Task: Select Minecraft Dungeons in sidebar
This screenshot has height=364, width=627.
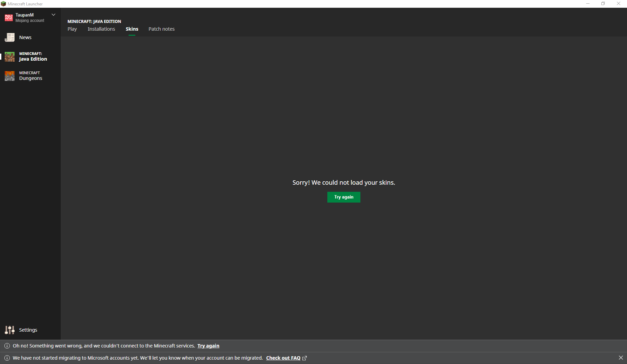Action: [30, 76]
